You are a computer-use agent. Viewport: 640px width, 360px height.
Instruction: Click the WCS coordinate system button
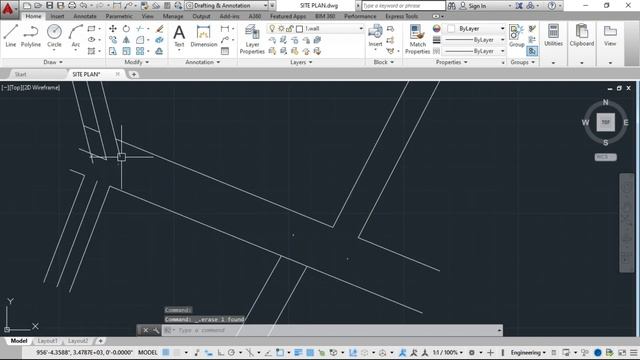pyautogui.click(x=605, y=157)
